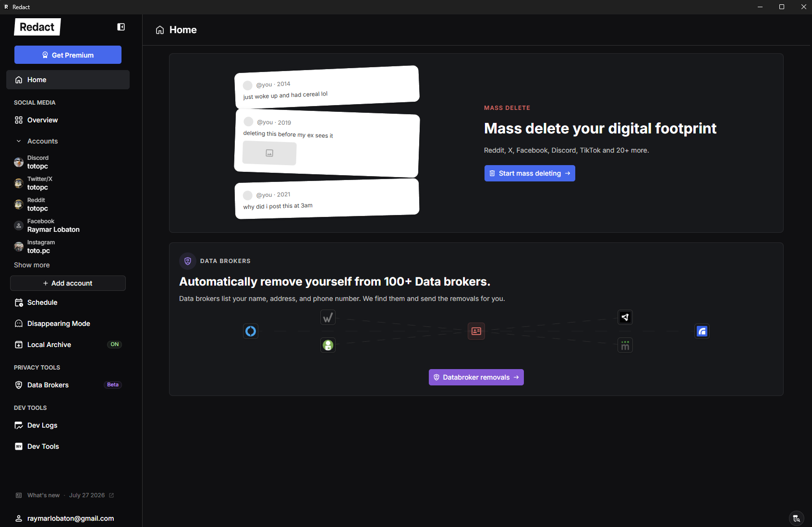
Task: Click the W broker icon
Action: (328, 317)
